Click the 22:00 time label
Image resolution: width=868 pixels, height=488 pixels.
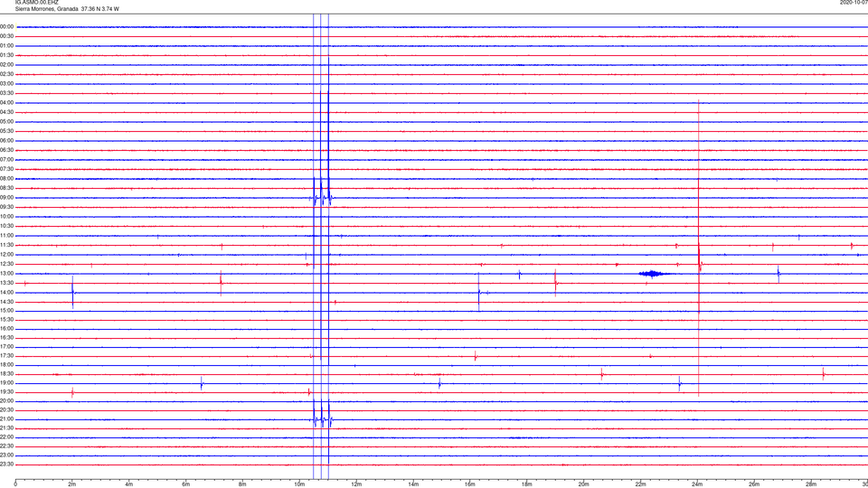click(6, 437)
